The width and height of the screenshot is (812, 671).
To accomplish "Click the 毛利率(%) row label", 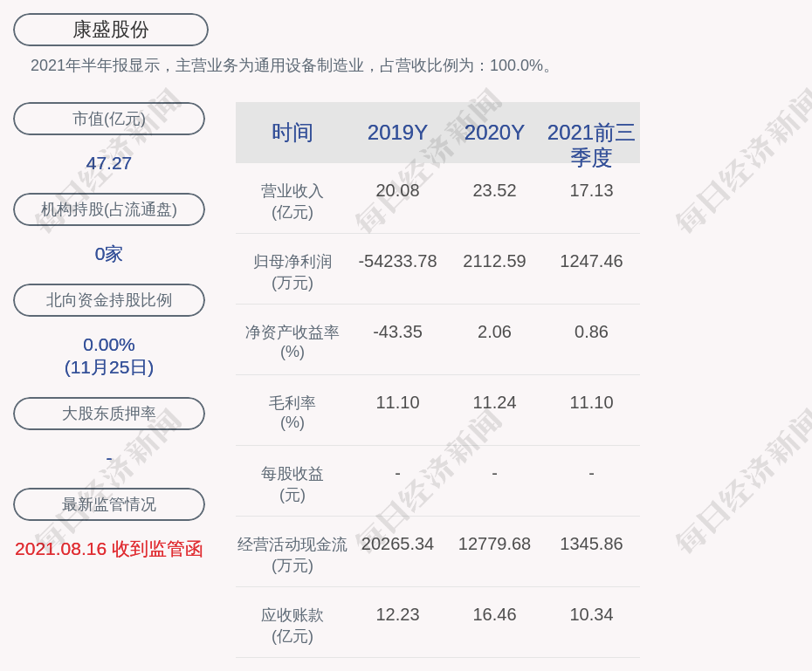I will [292, 413].
